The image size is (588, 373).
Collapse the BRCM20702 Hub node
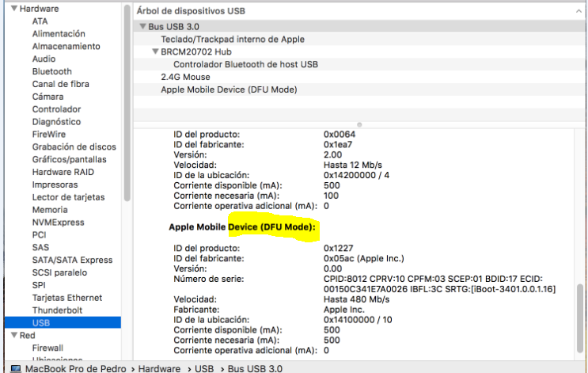pos(155,51)
